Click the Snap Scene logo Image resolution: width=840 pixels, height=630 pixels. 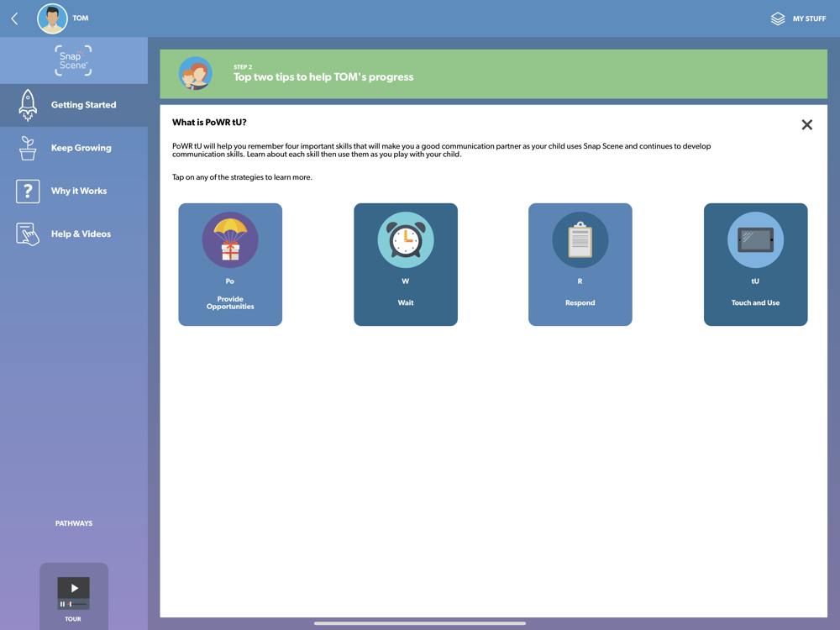73,60
